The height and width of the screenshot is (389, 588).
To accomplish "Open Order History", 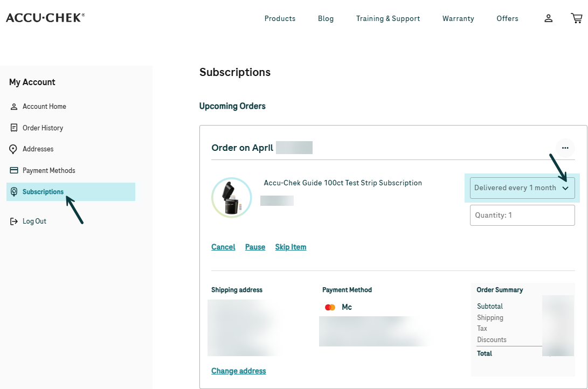I will click(x=43, y=128).
